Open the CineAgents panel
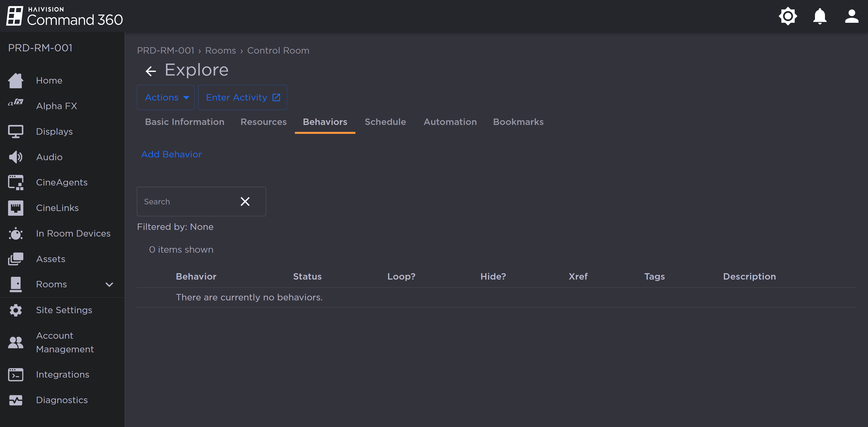 (16, 182)
